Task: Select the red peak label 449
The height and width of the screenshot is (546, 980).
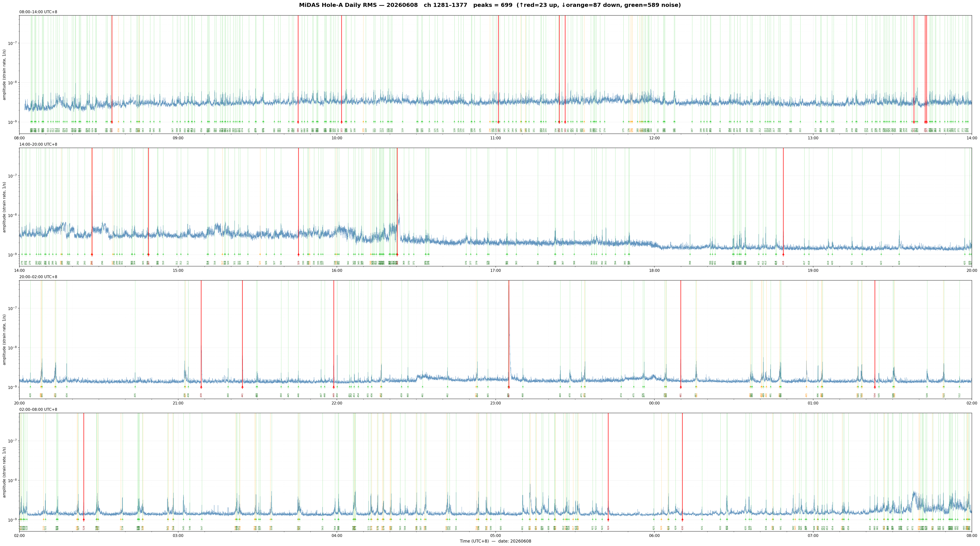Action: [x=334, y=395]
